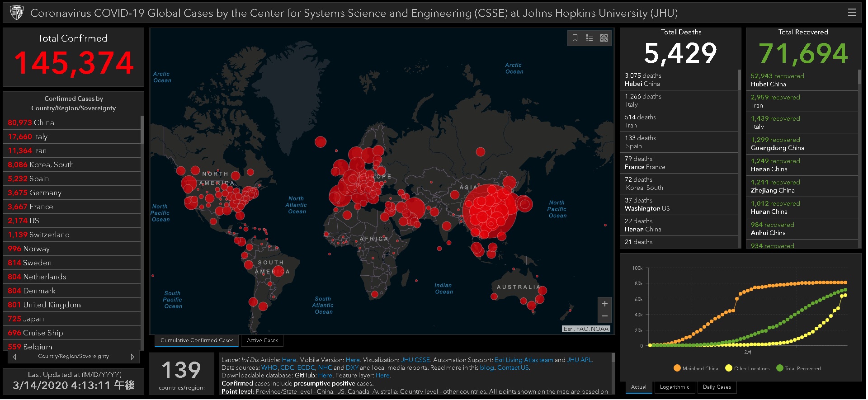Open the ECDC data source link
This screenshot has width=868, height=400.
[x=306, y=368]
